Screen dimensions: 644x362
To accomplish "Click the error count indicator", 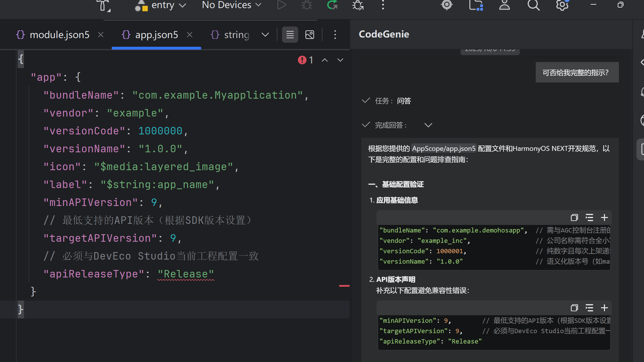I will point(306,60).
